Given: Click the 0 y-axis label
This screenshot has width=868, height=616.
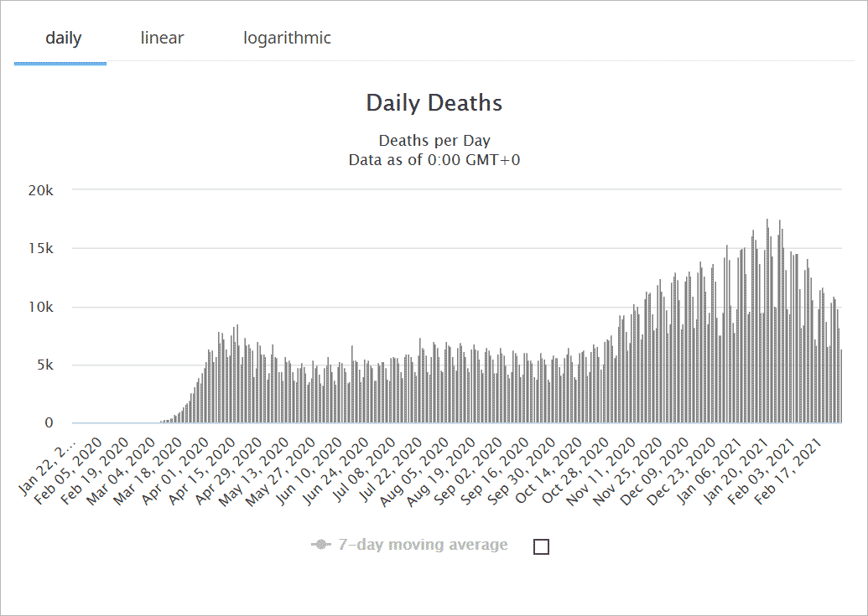Looking at the screenshot, I should (49, 423).
